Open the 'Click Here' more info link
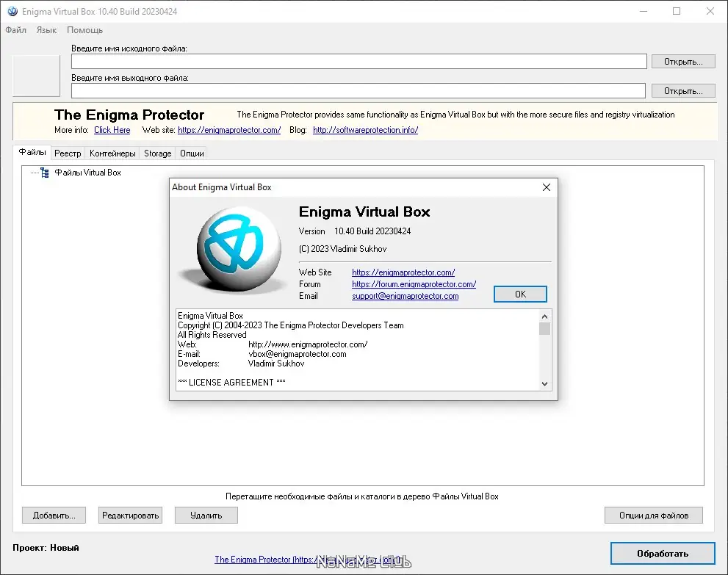Viewport: 728px width, 575px height. click(112, 130)
